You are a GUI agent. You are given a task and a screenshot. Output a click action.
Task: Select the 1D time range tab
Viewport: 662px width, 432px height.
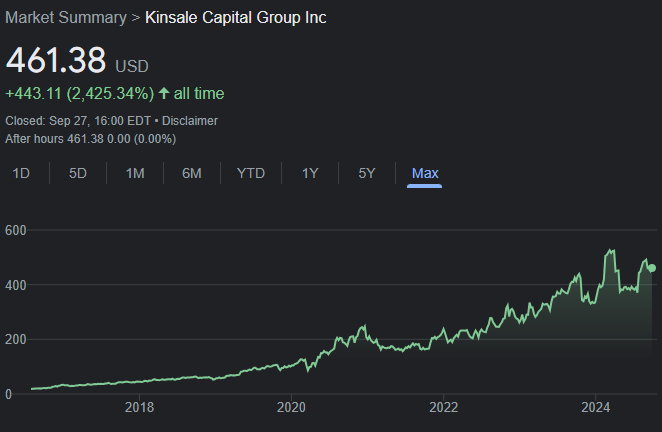tap(21, 173)
